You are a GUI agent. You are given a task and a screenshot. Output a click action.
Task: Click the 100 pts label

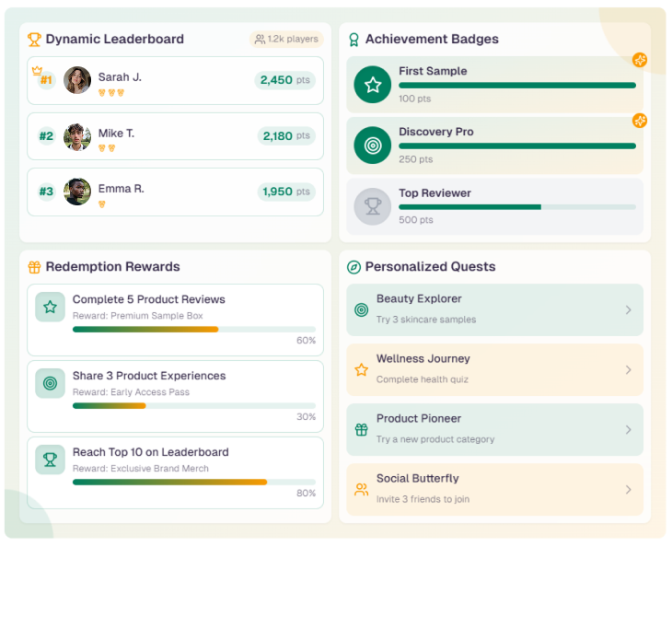coord(414,99)
